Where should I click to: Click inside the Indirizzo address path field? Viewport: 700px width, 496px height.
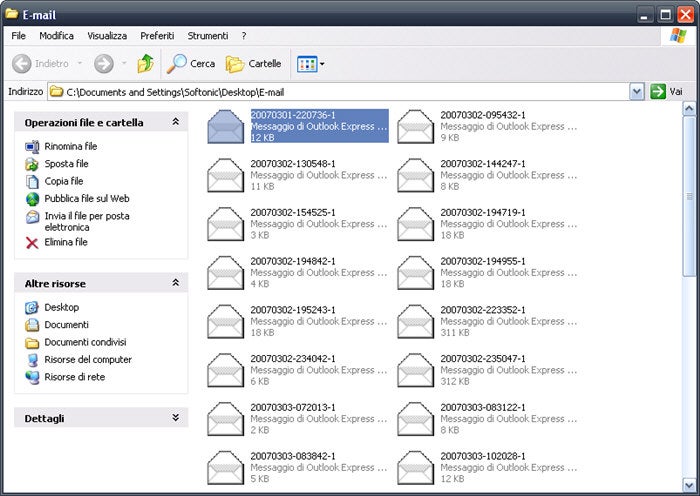pyautogui.click(x=338, y=92)
